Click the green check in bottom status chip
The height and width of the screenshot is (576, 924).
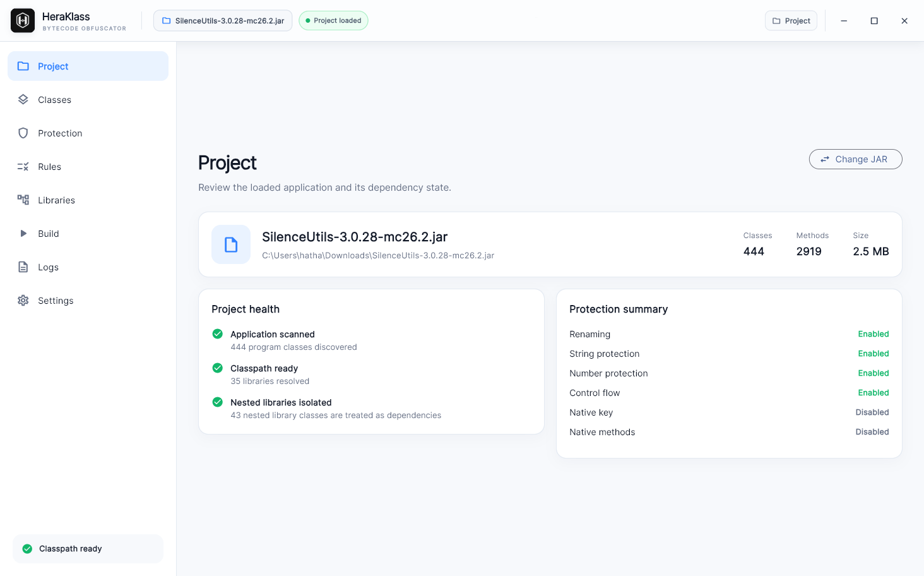(x=27, y=549)
